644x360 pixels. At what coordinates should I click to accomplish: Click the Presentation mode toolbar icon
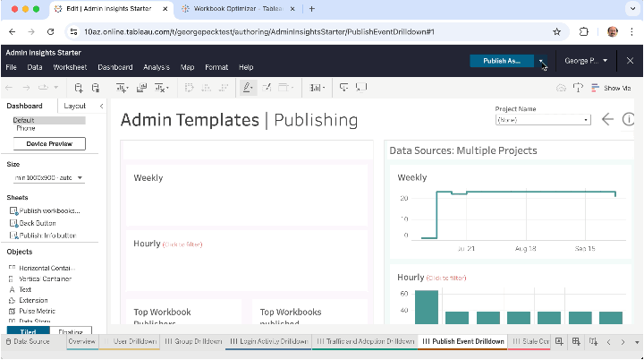point(361,88)
